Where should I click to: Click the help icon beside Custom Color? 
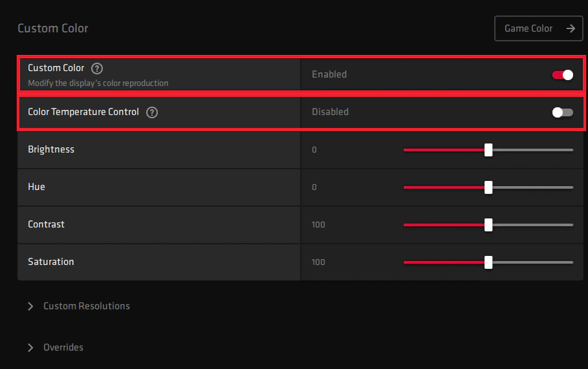(x=97, y=69)
